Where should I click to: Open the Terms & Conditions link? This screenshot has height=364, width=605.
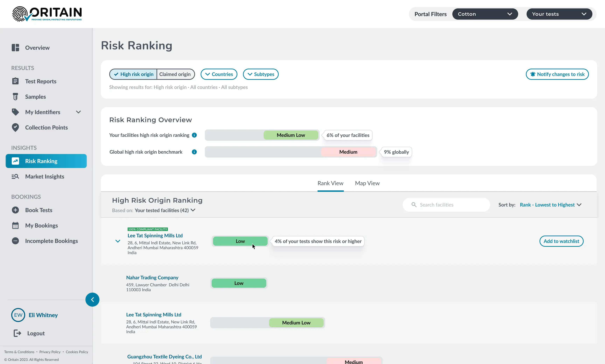click(19, 352)
